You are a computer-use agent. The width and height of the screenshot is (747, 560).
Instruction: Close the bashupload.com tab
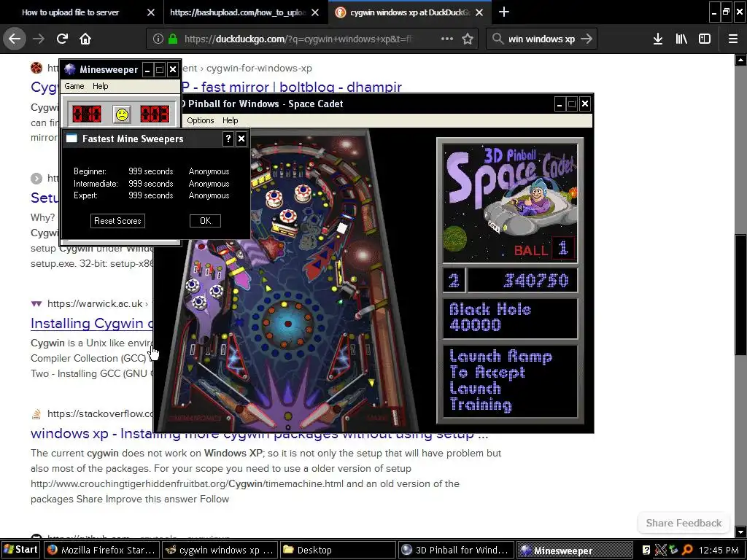(x=315, y=12)
